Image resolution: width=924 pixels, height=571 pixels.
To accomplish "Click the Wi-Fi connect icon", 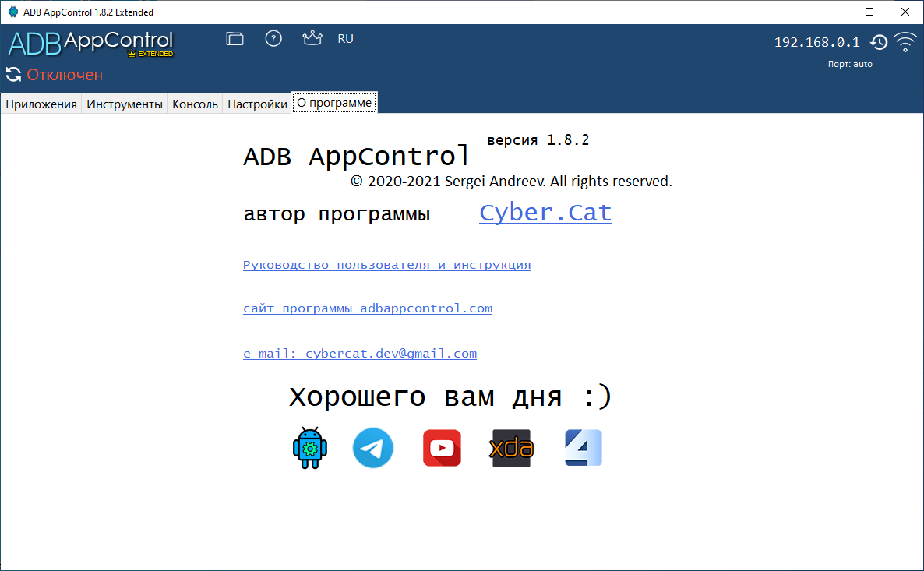I will [905, 42].
